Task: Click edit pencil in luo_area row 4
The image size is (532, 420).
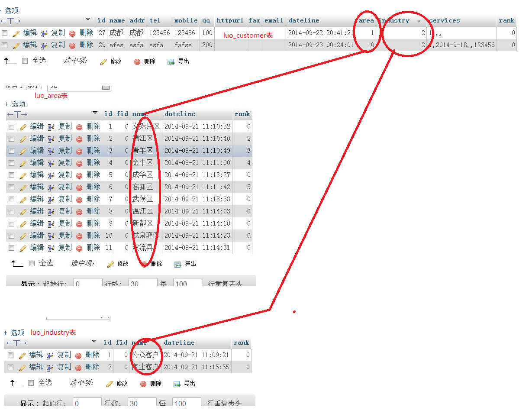Action: pos(23,163)
